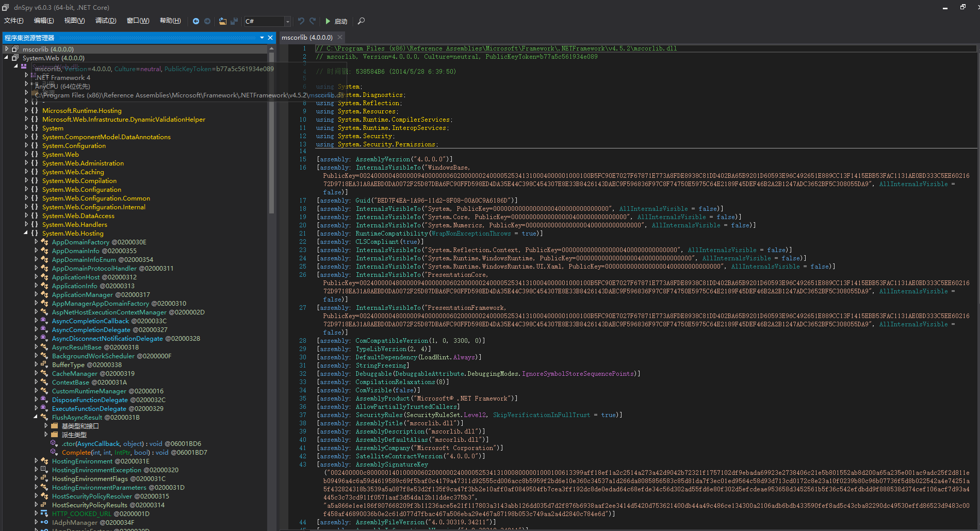Open the assembly explorer panel options dropdown arrow
Image resolution: width=980 pixels, height=531 pixels.
(262, 38)
